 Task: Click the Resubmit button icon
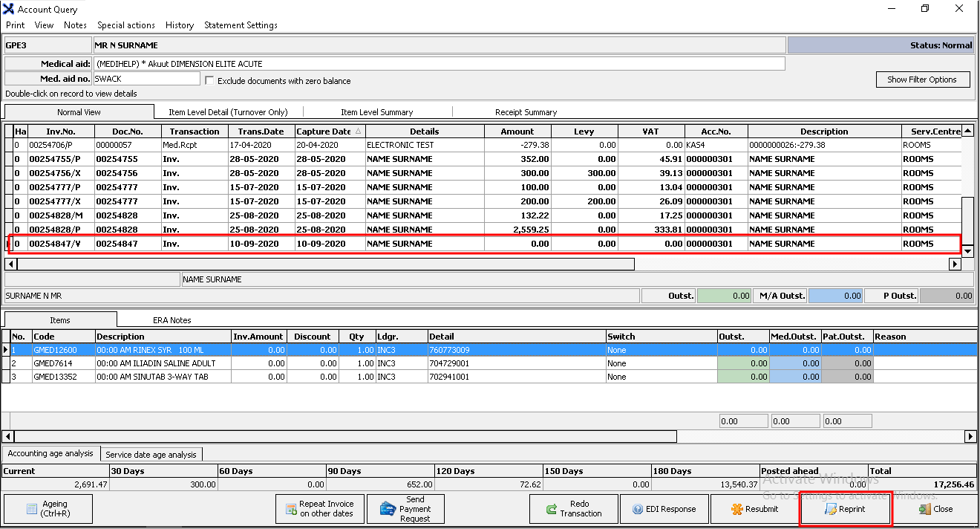737,509
